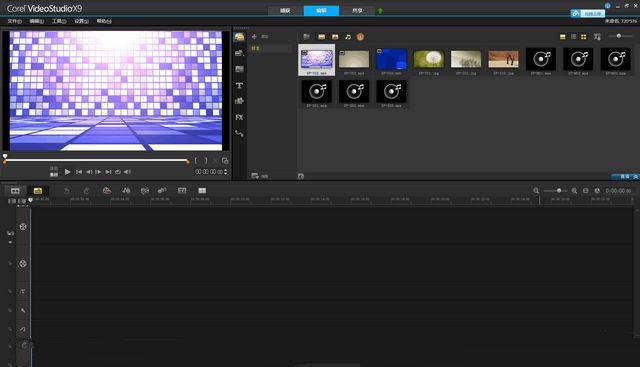640x367 pixels.
Task: Open the Multi-Camera Editor icon
Action: [202, 191]
